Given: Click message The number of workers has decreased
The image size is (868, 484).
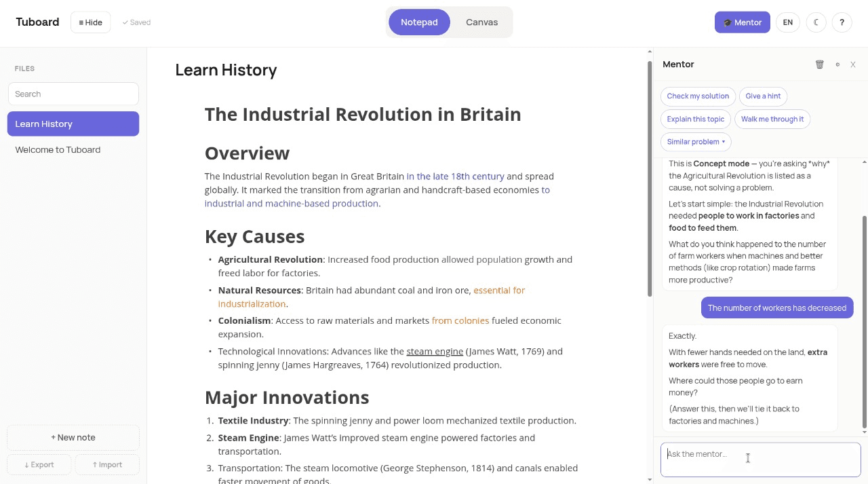Looking at the screenshot, I should (x=777, y=308).
